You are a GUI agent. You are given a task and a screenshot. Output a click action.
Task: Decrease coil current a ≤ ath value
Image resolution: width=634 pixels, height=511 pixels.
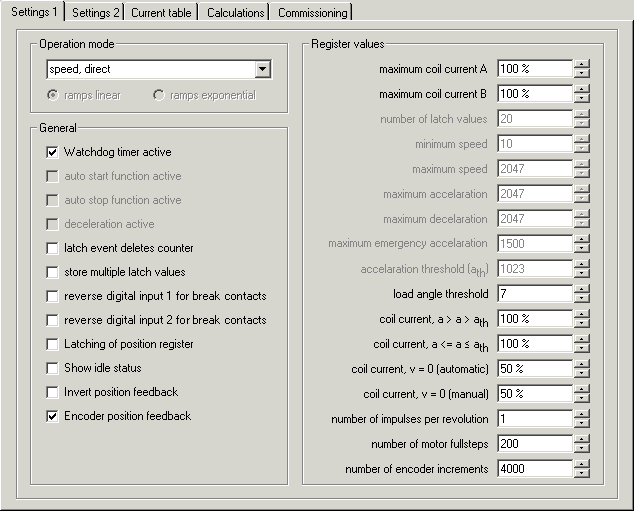tap(582, 348)
